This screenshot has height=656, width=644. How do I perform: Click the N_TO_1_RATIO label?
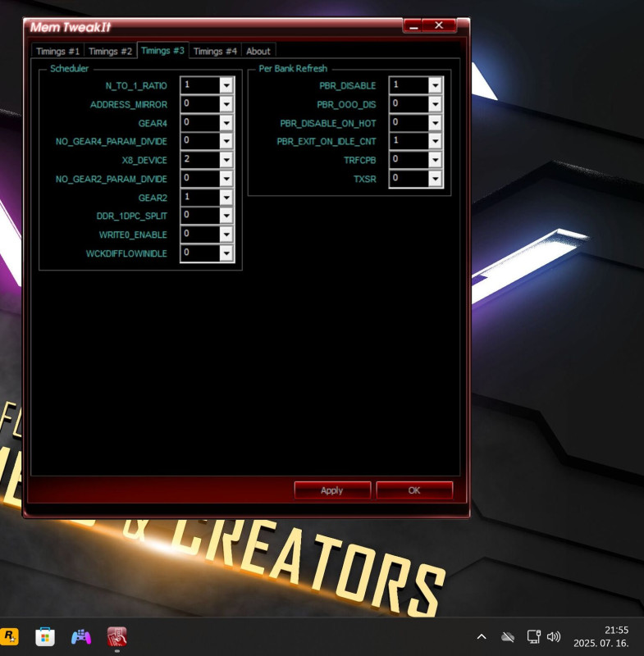pyautogui.click(x=136, y=86)
